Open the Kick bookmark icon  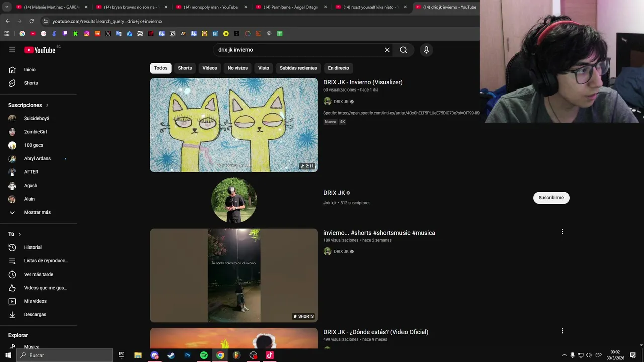[x=75, y=34]
